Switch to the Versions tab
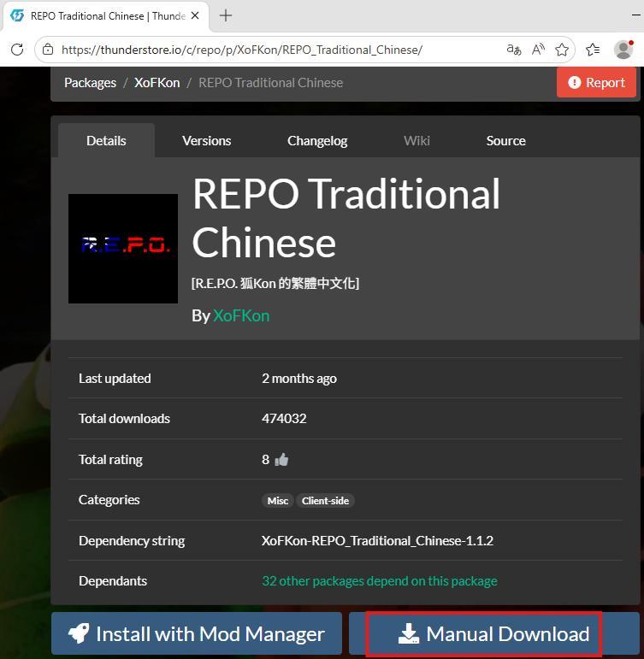 (206, 140)
